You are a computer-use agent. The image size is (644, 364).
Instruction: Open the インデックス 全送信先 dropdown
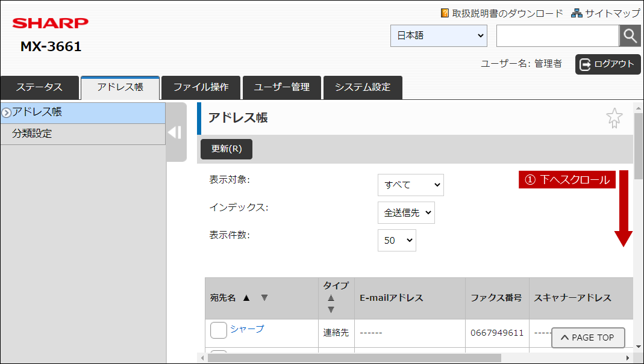pos(406,212)
